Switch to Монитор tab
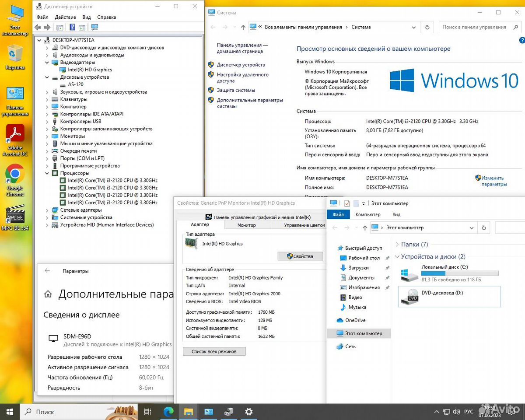 (247, 225)
